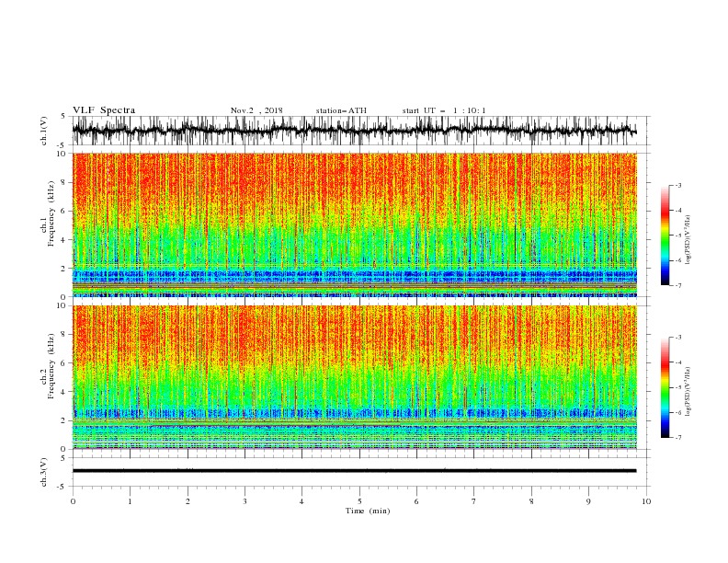Image resolution: width=728 pixels, height=563 pixels.
Task: Click time axis tick label "0"
Action: coord(73,501)
